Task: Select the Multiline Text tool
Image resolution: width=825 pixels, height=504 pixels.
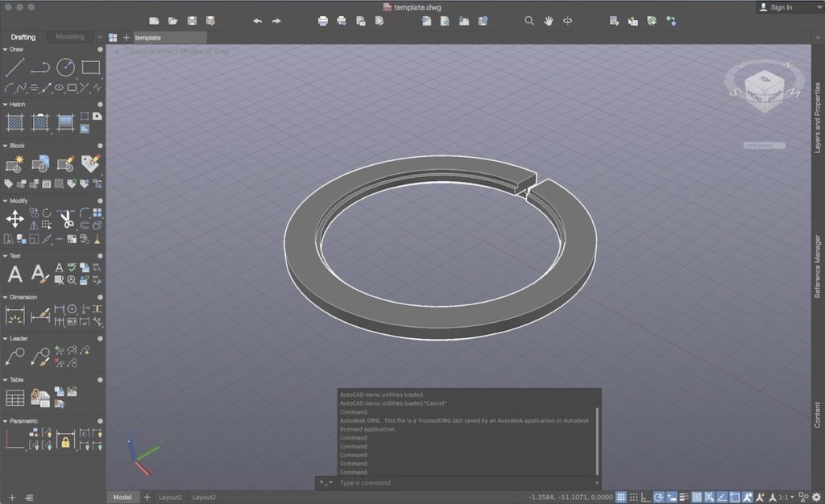Action: (x=15, y=274)
